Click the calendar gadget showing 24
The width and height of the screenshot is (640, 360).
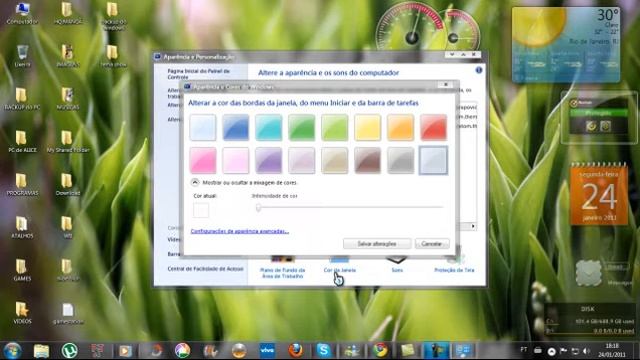tap(599, 195)
